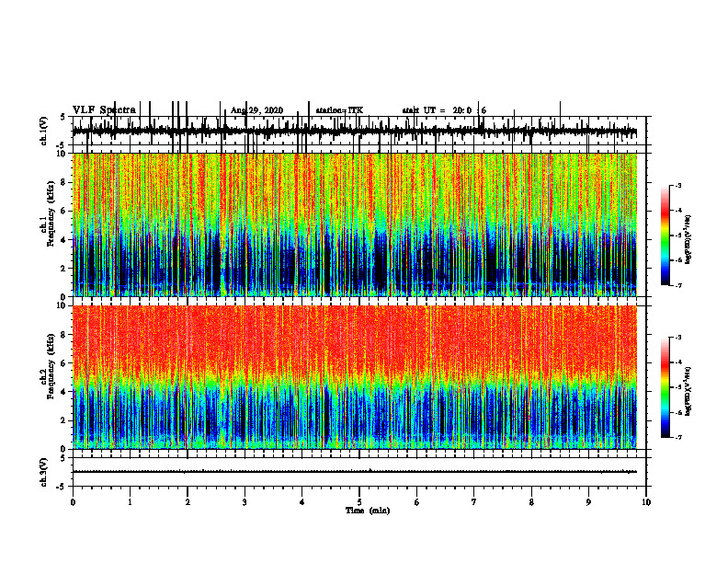
Task: Select the log(PSD) label of the ch.2 colorbar
Action: click(x=688, y=391)
